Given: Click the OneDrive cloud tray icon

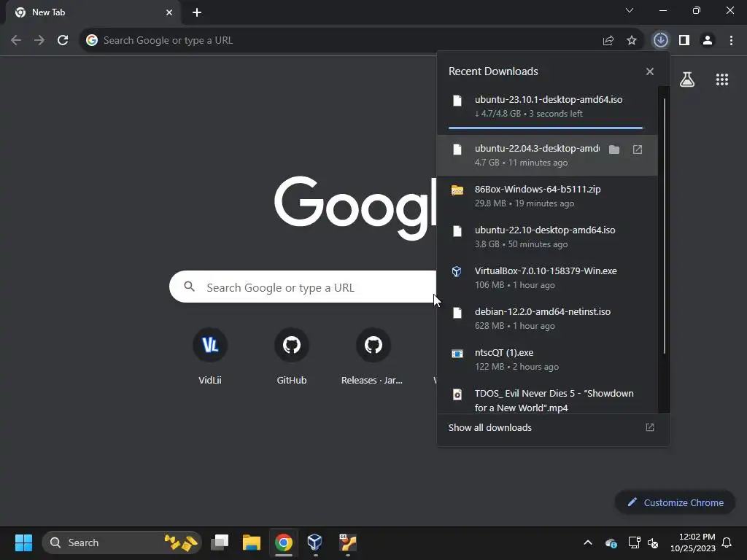Looking at the screenshot, I should point(611,542).
